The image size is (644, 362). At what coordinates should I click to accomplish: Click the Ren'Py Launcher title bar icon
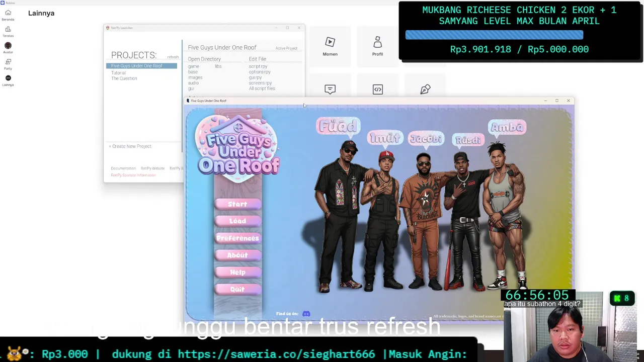(107, 28)
